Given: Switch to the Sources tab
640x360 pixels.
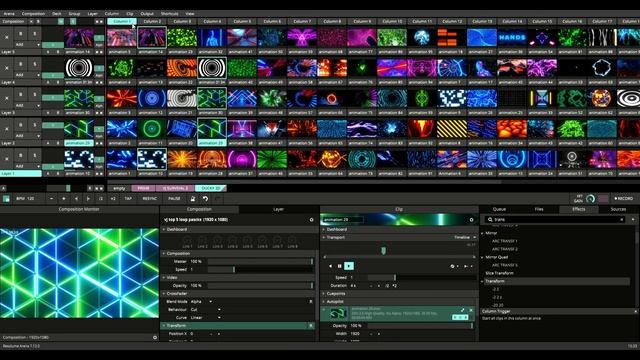Looking at the screenshot, I should point(618,209).
